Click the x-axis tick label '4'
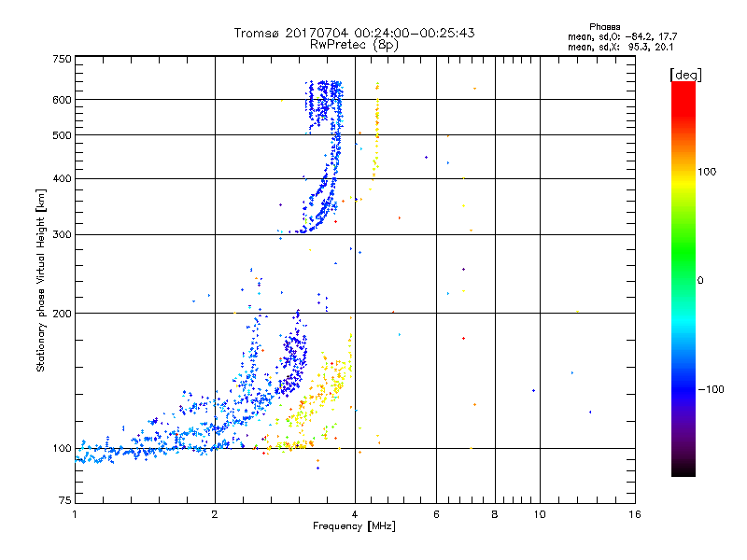Screen dimensions: 747x560 coord(355,514)
